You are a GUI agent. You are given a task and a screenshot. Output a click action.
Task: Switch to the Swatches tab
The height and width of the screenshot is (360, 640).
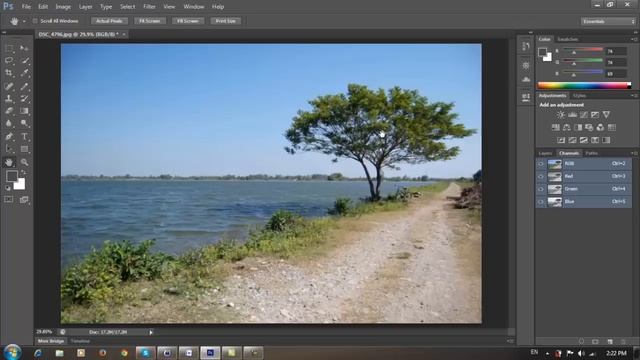[x=568, y=39]
